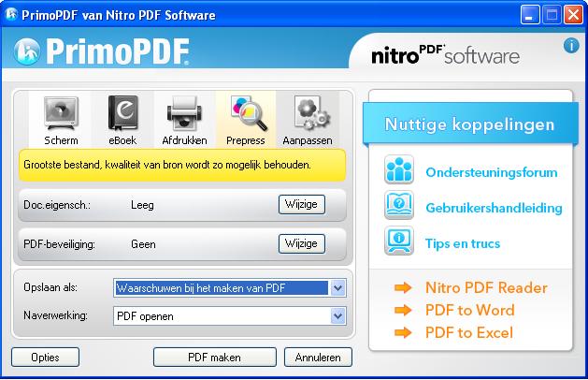
Task: Expand the Opslaan als dropdown
Action: (337, 288)
